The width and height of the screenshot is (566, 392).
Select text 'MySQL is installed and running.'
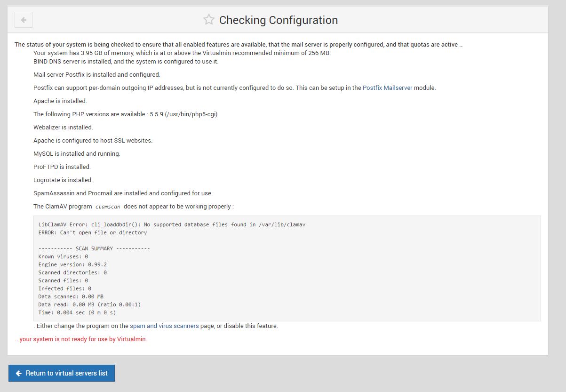tap(77, 154)
